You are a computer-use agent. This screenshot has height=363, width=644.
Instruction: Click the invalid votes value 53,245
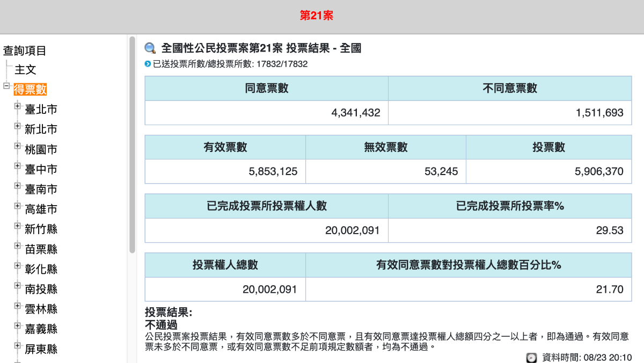coord(441,171)
